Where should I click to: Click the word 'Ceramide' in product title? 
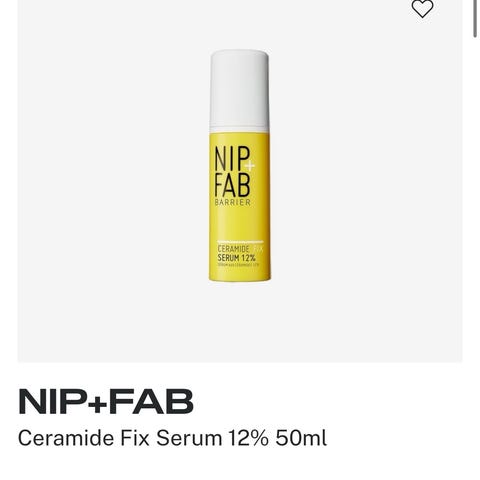pos(66,438)
